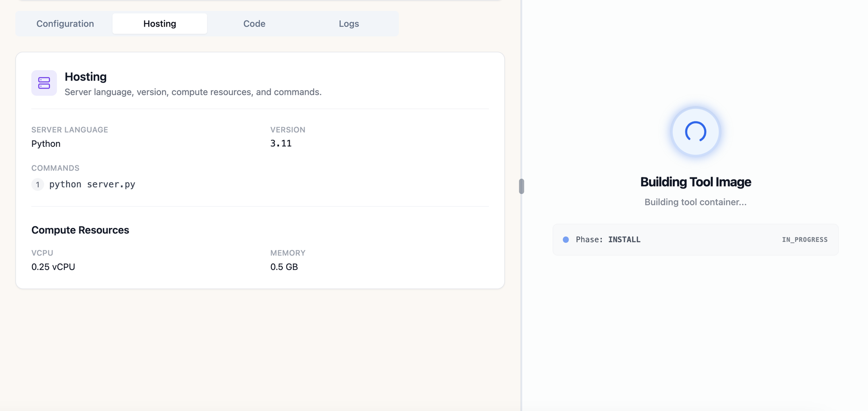Click the COMMANDS section label
The height and width of the screenshot is (411, 868).
pyautogui.click(x=55, y=168)
